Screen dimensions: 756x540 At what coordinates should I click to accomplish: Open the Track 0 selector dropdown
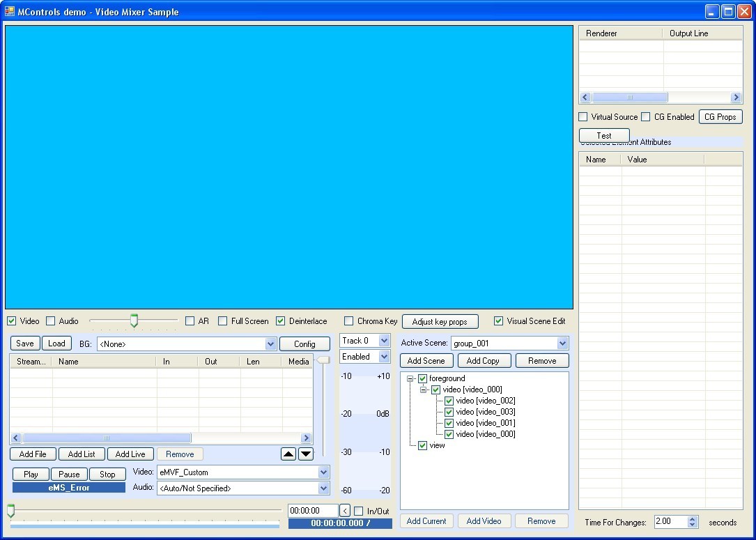click(x=383, y=340)
